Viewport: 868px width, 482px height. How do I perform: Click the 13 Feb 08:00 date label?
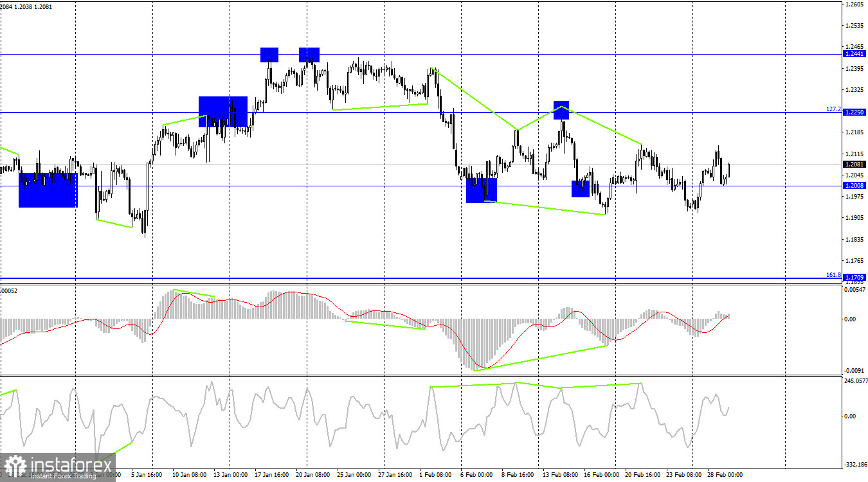click(560, 475)
